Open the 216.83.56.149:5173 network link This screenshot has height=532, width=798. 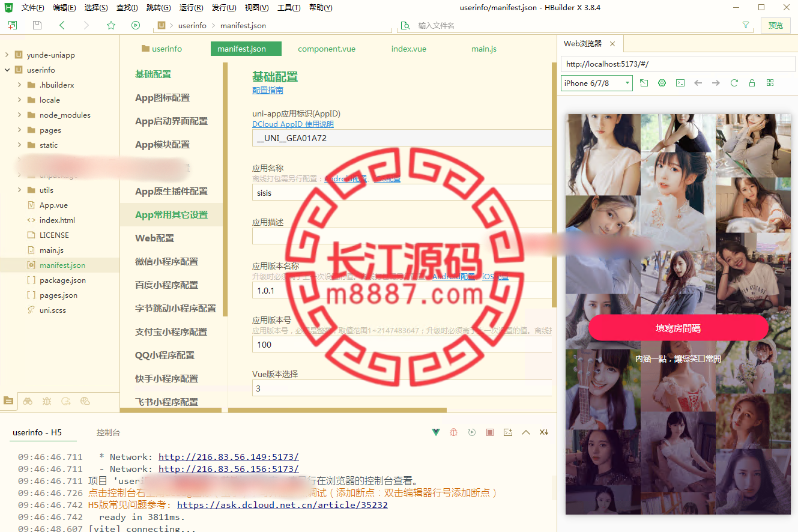click(x=228, y=457)
